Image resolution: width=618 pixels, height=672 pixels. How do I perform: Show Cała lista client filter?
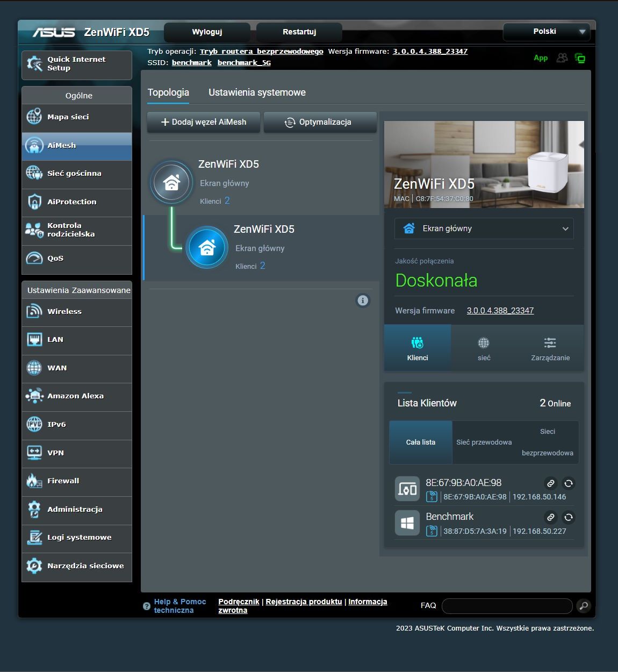click(421, 442)
